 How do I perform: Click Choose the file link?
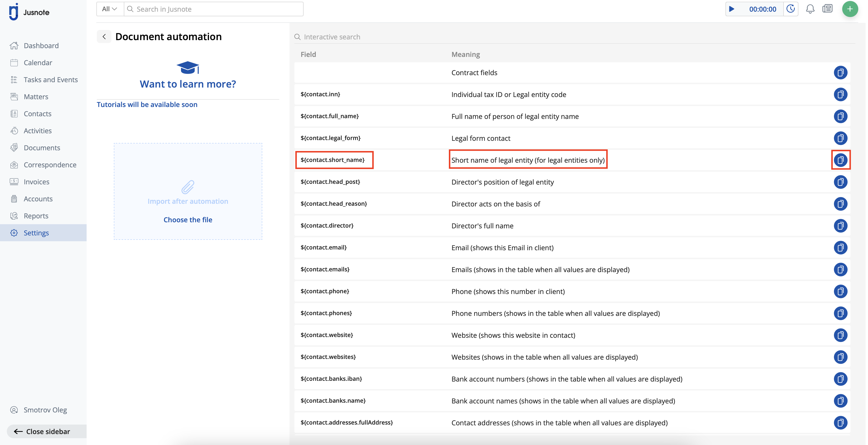click(188, 220)
